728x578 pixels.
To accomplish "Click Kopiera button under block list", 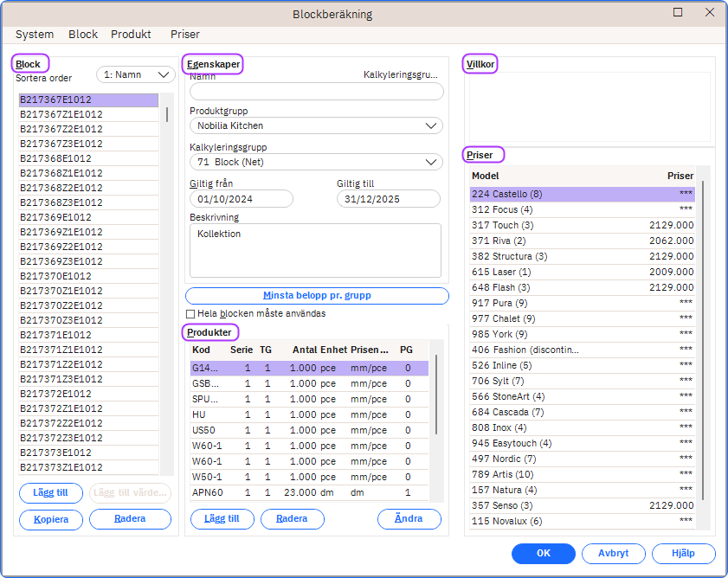I will click(x=50, y=519).
